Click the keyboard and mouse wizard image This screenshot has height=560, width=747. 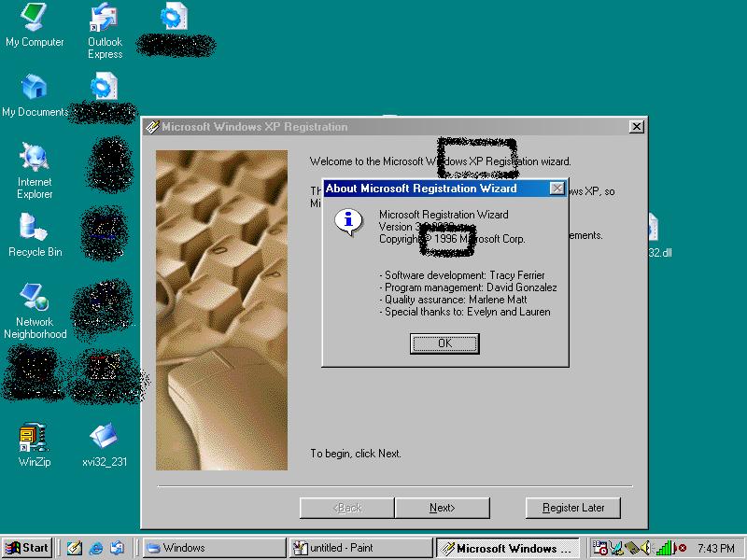tap(221, 311)
